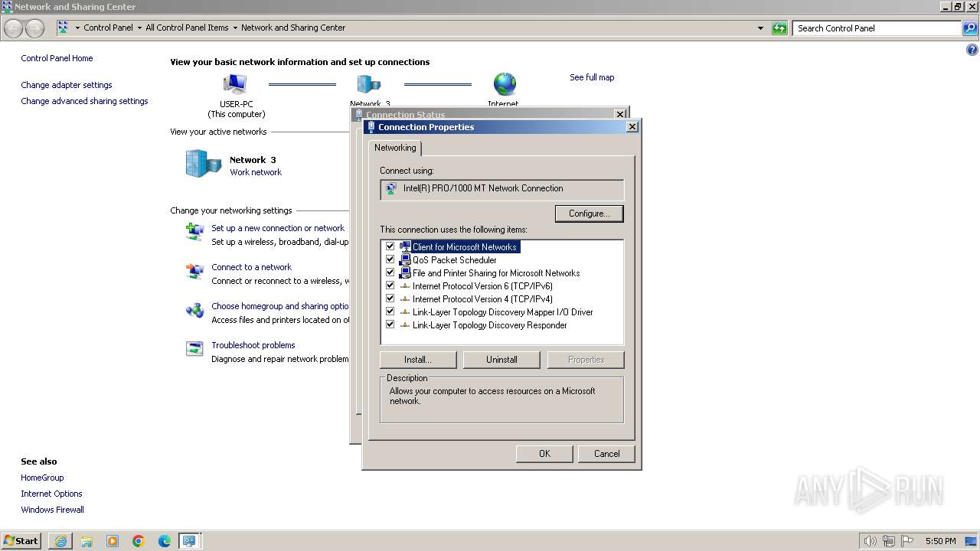Viewport: 980px width, 551px height.
Task: Click the Install button
Action: pos(418,360)
